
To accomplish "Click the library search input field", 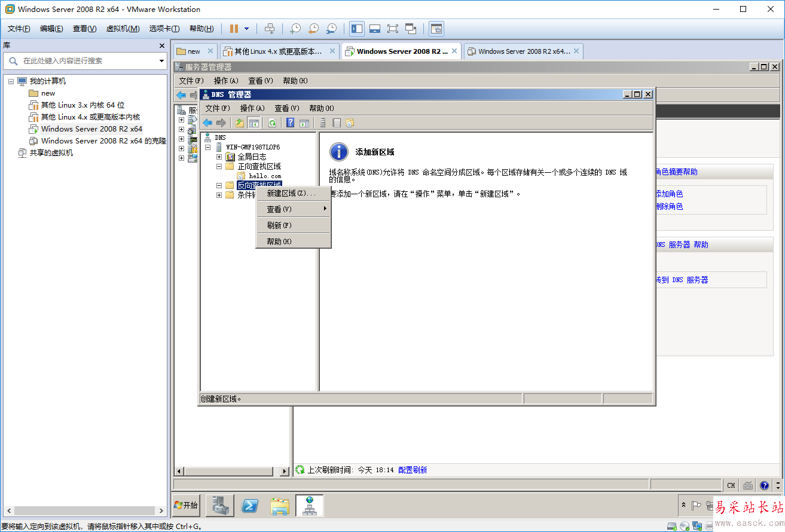I will click(x=85, y=60).
